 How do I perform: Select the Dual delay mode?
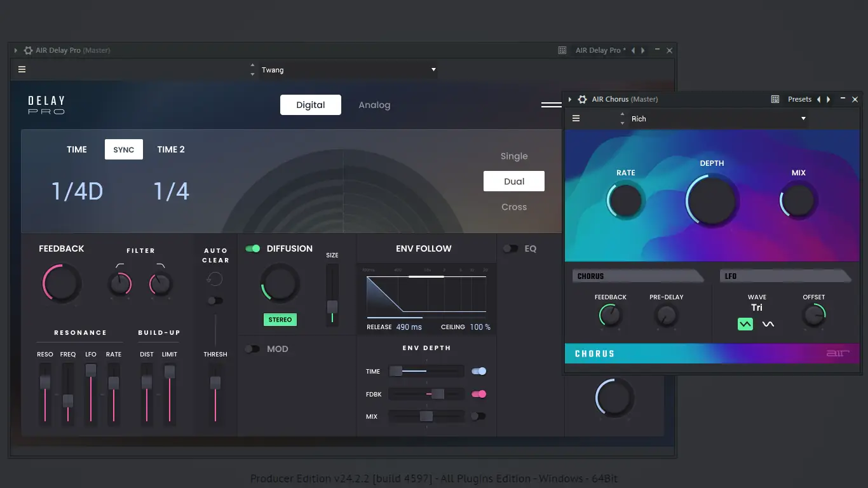514,181
